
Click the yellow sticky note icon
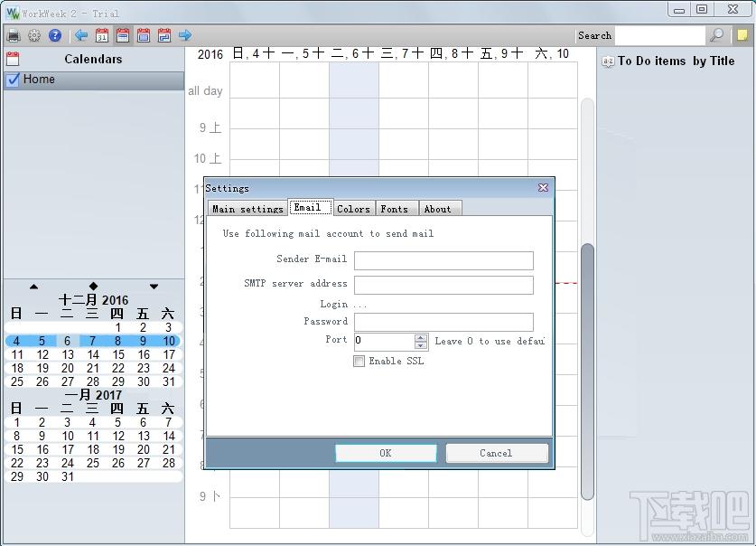tap(742, 35)
